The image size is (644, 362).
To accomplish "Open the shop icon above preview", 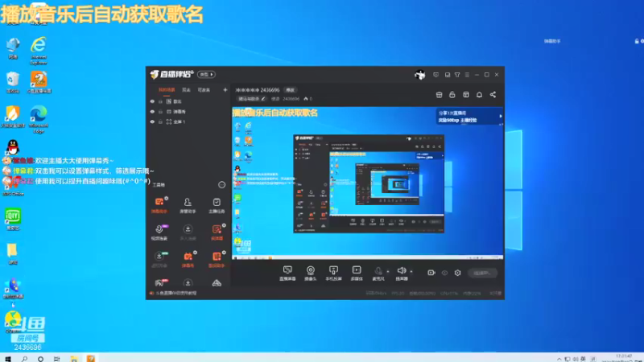I will pyautogui.click(x=439, y=95).
